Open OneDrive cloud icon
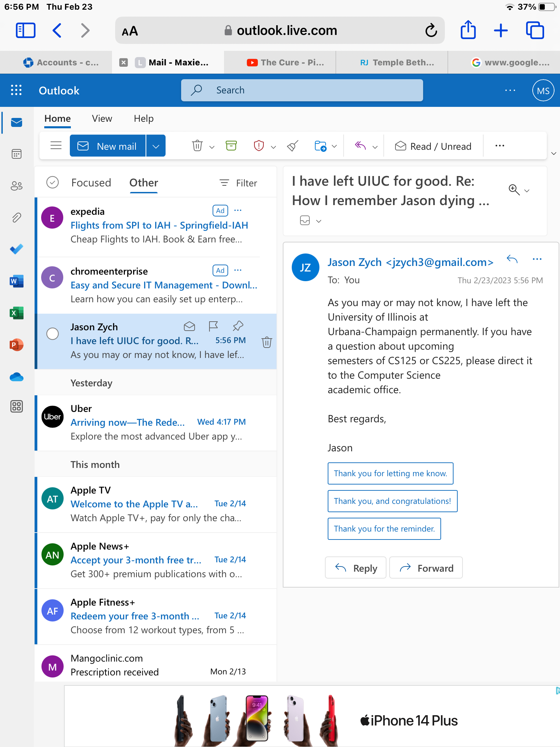The width and height of the screenshot is (560, 747). click(17, 377)
